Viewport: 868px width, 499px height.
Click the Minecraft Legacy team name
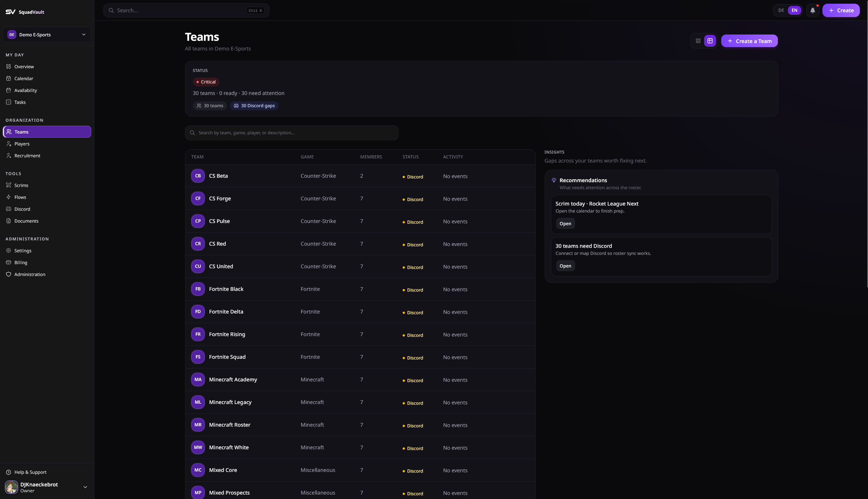coord(230,402)
